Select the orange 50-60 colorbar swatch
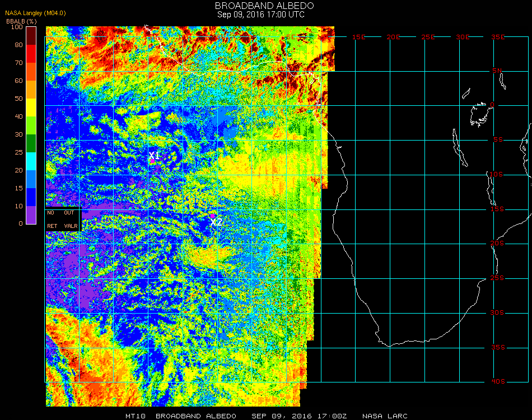The height and width of the screenshot is (420, 532). click(x=31, y=90)
